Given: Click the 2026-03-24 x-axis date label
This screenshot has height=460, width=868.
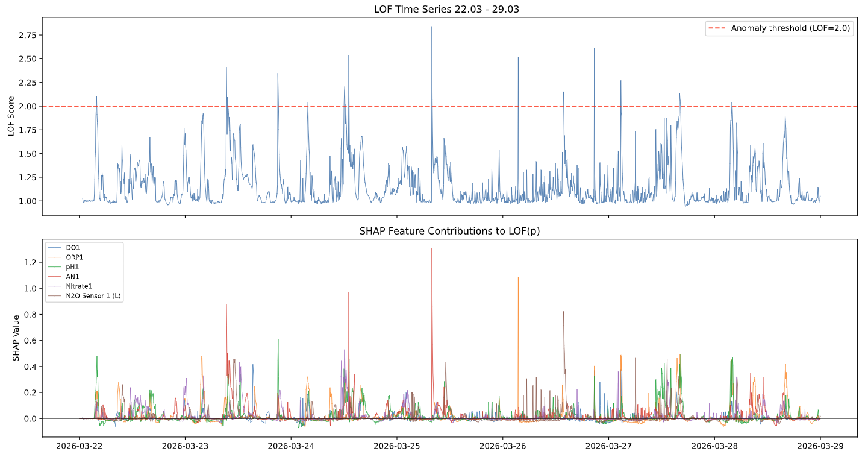Looking at the screenshot, I should [291, 447].
